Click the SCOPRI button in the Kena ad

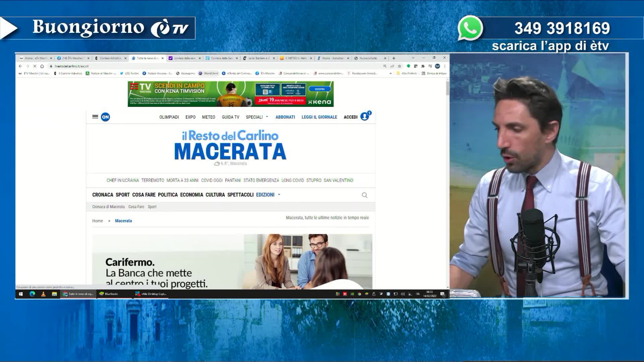point(320,89)
